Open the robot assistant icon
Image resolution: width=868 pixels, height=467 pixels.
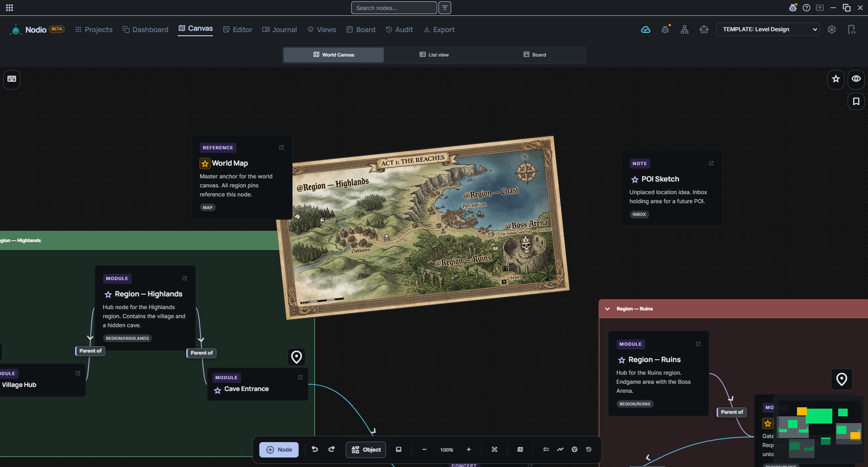tap(704, 29)
